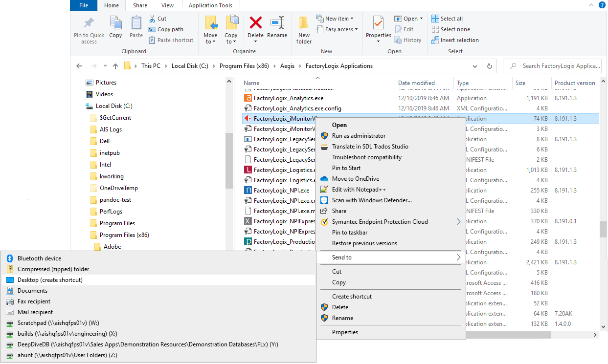Delete the selected file via ribbon icon
The height and width of the screenshot is (364, 608).
coord(255,27)
